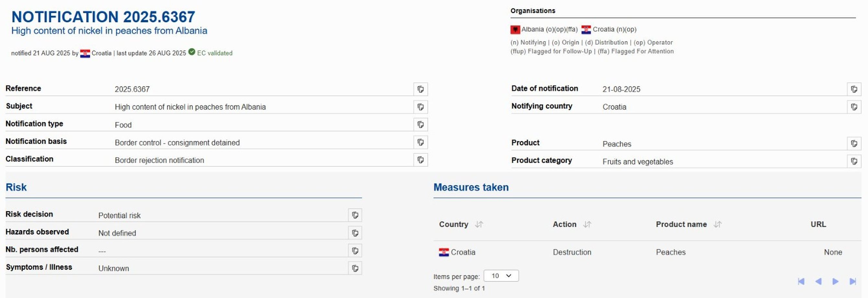Click the EC validated status text
868x298 pixels.
click(215, 53)
